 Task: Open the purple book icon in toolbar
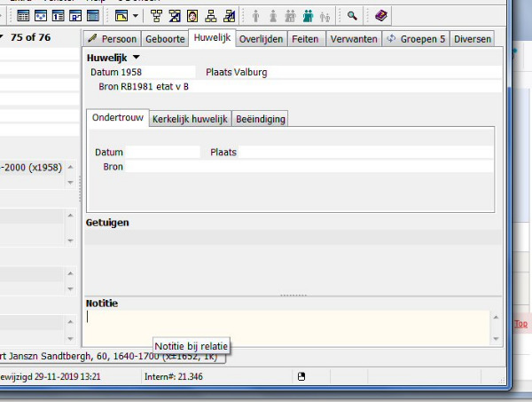pos(380,15)
